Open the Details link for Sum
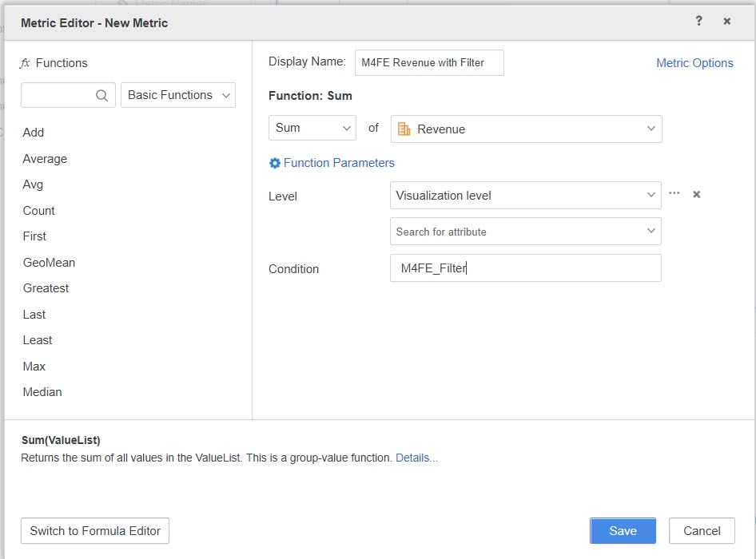 (x=416, y=458)
